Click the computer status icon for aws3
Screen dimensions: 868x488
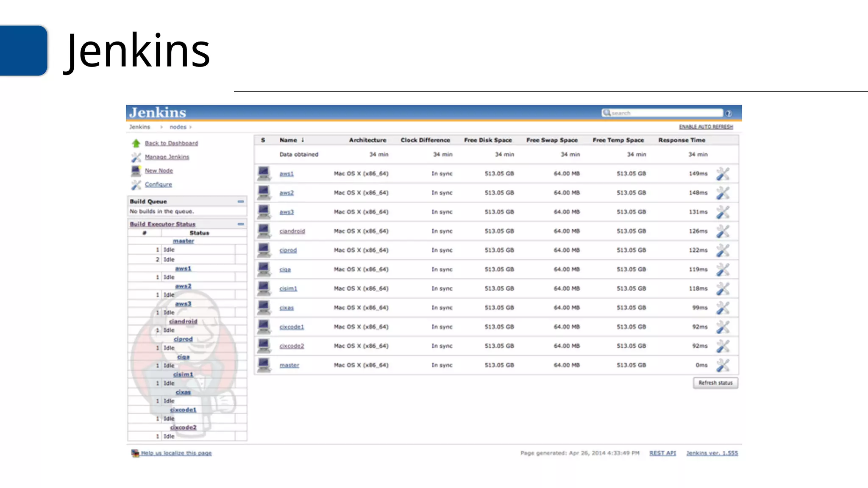tap(264, 212)
